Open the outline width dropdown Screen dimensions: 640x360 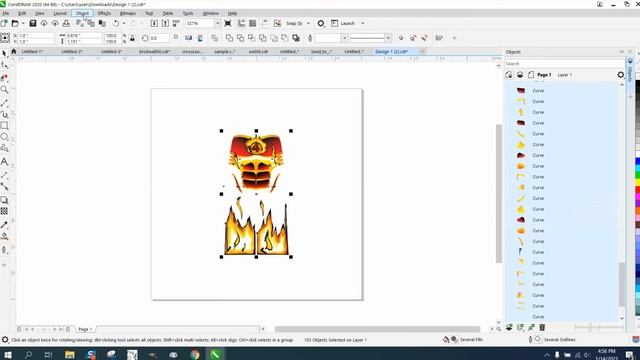click(x=345, y=38)
